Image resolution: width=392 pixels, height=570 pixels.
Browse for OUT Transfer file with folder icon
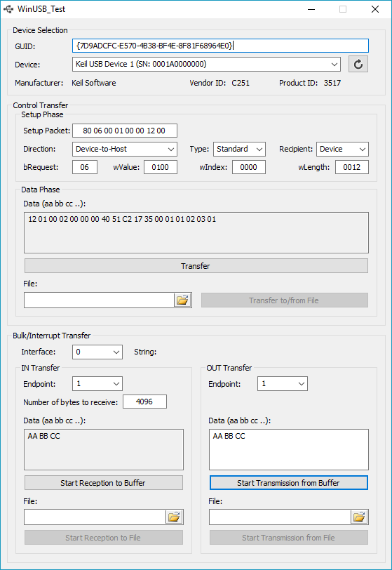[359, 517]
